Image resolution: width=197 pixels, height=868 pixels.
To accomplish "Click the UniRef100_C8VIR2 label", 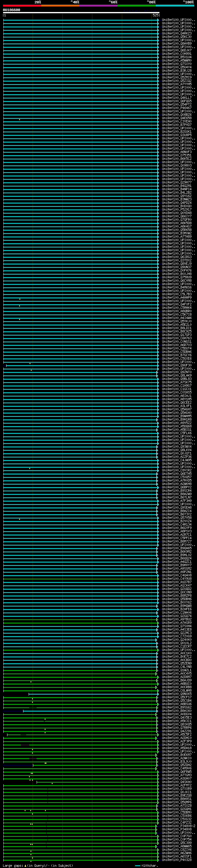I will pos(177,470).
